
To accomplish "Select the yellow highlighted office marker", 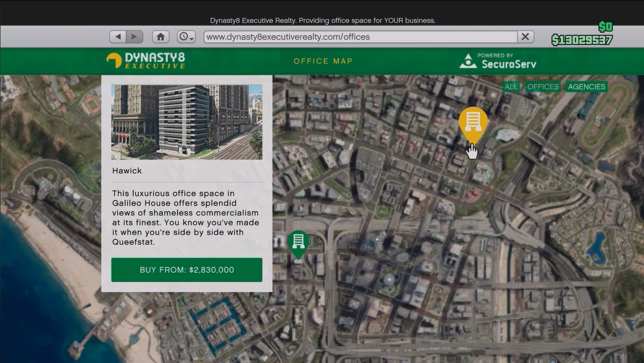I will 473,123.
